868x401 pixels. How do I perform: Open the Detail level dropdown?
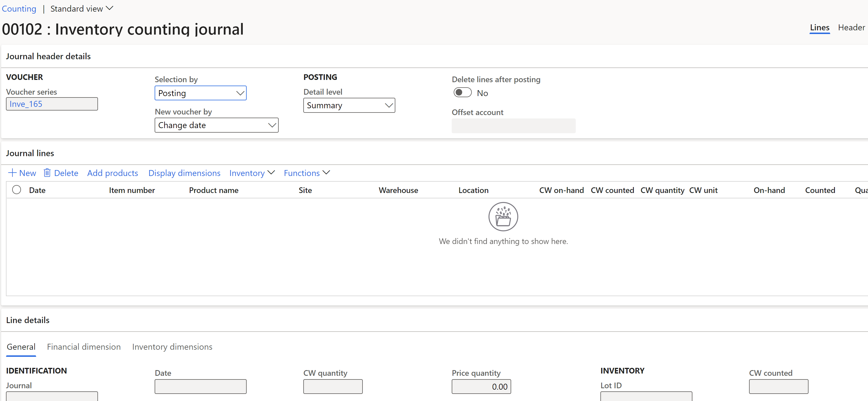[349, 105]
